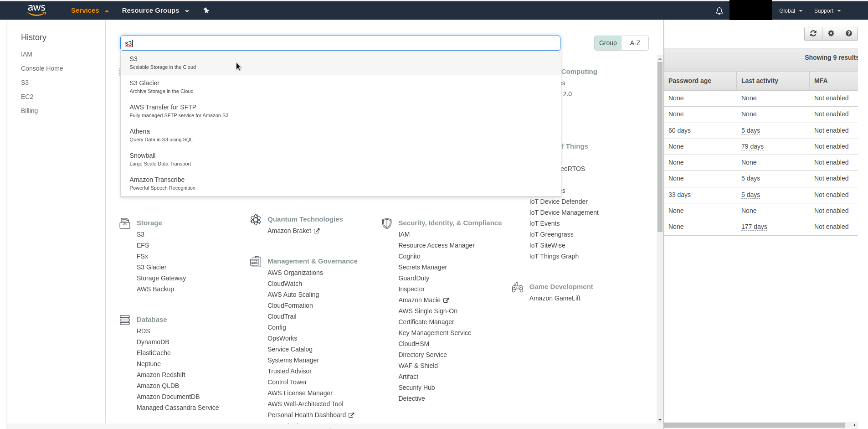The image size is (868, 429).
Task: Click scroll-down arrow of services panel
Action: (x=660, y=420)
